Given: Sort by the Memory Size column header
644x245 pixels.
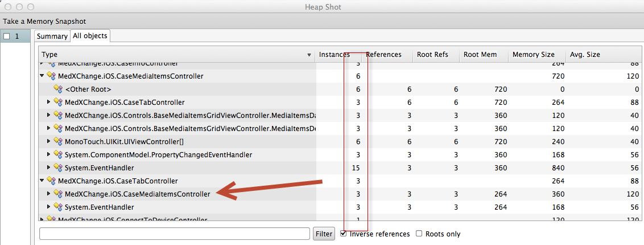Looking at the screenshot, I should (x=533, y=55).
